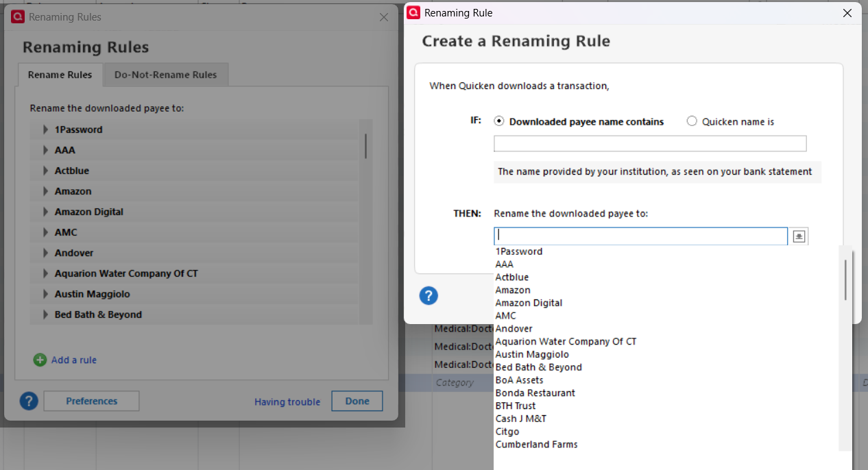Expand the Amazon Digital rule row
Viewport: 868px width, 470px height.
46,212
